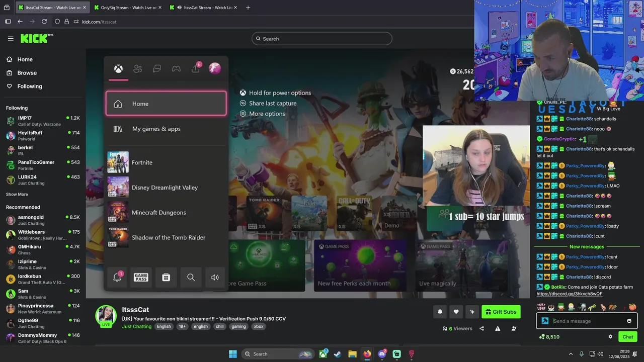Click the sparkle subscribe button
The width and height of the screenshot is (644, 362).
point(472,312)
